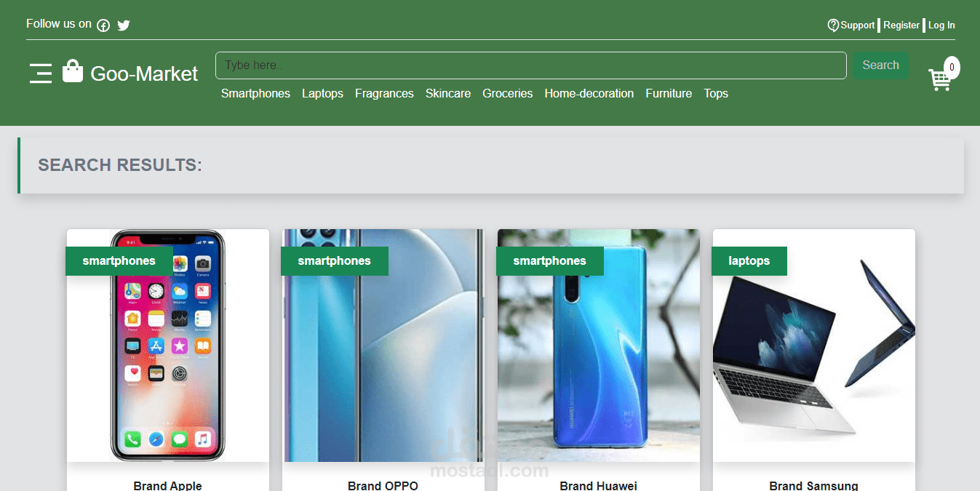Open the Furniture category

669,94
